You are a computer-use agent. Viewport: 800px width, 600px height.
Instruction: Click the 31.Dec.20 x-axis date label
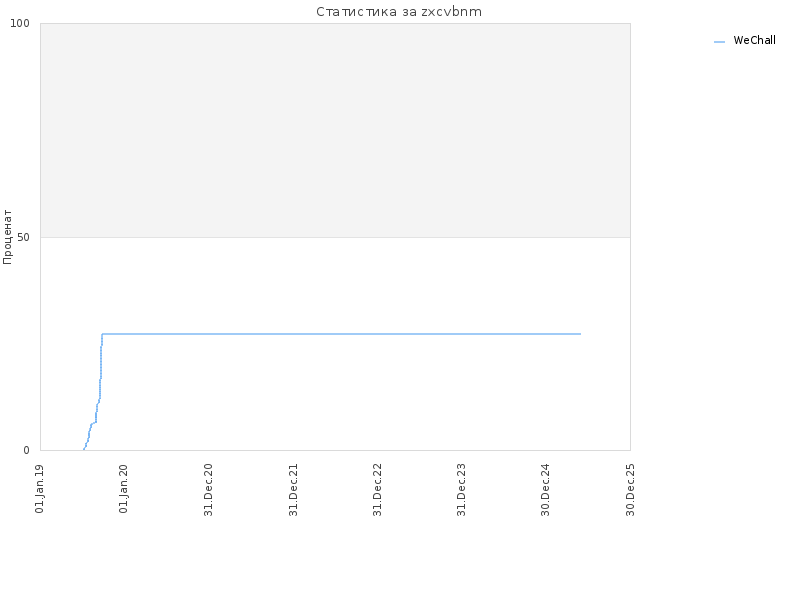pyautogui.click(x=208, y=490)
